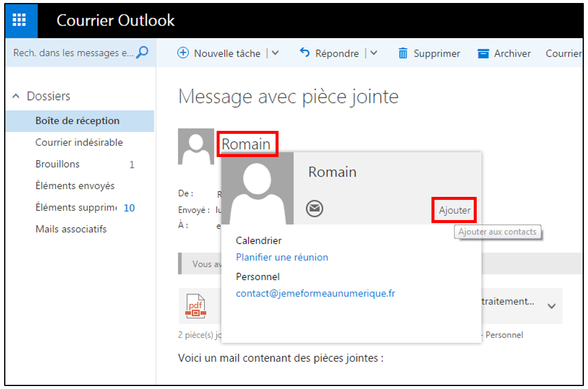Click the search magnifier icon

pyautogui.click(x=142, y=52)
